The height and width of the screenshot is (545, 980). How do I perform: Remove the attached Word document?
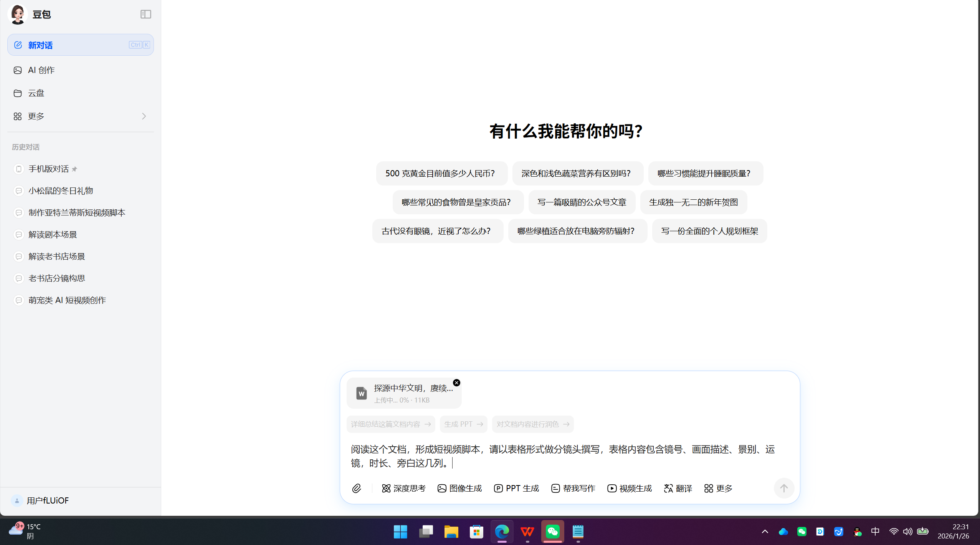[x=456, y=383]
